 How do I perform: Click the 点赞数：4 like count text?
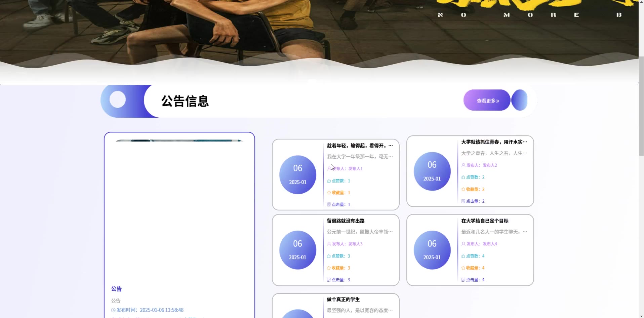[475, 256]
